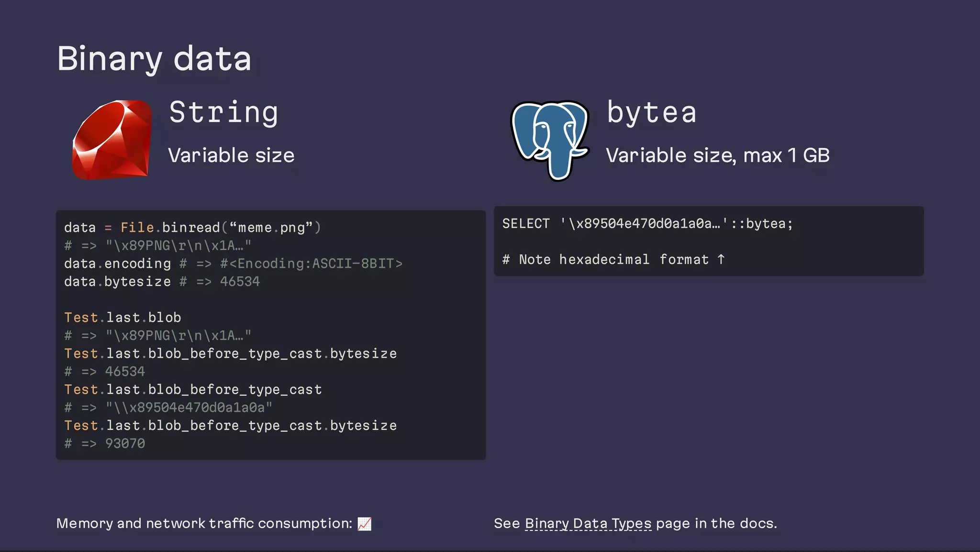Click the chart emoji after memory consumption
The width and height of the screenshot is (980, 552).
click(x=364, y=524)
